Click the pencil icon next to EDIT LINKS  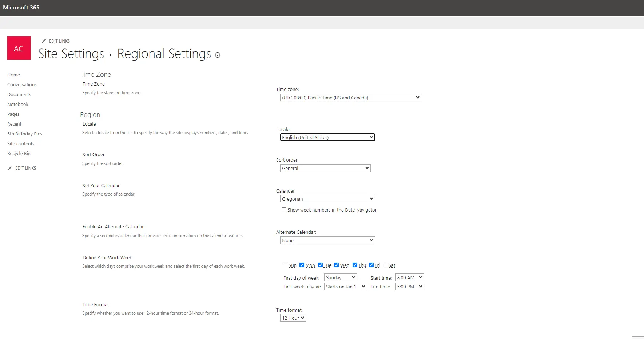point(44,40)
